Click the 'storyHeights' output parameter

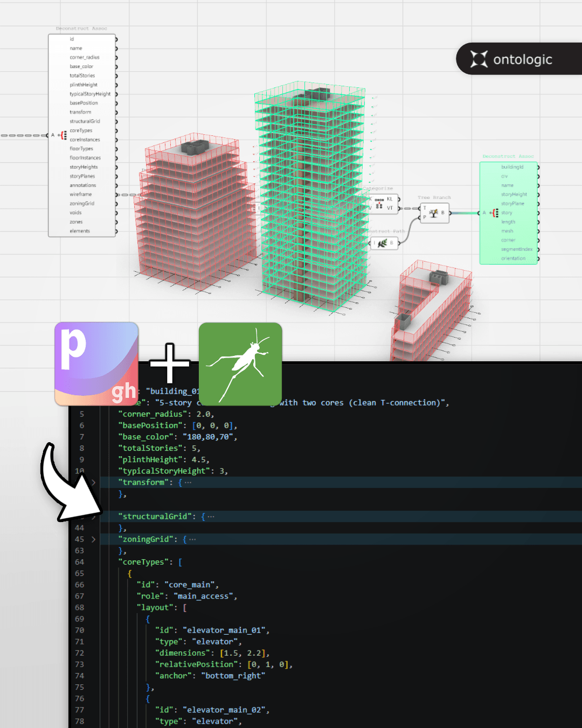(x=84, y=167)
